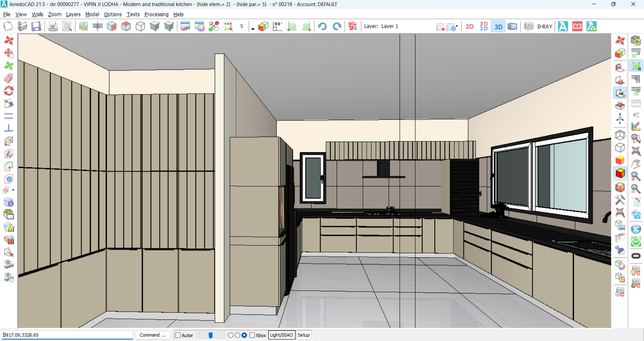Select the red rotate tool in left toolbar

click(x=9, y=91)
